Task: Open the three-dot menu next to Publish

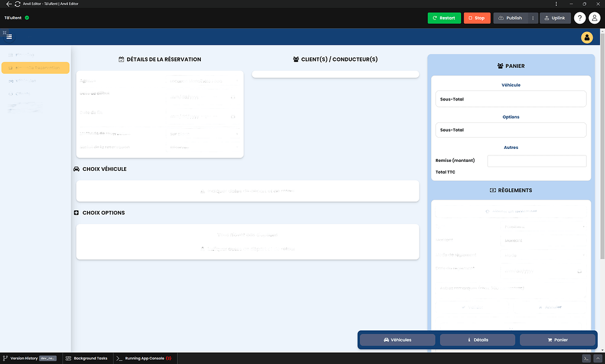Action: (x=534, y=18)
